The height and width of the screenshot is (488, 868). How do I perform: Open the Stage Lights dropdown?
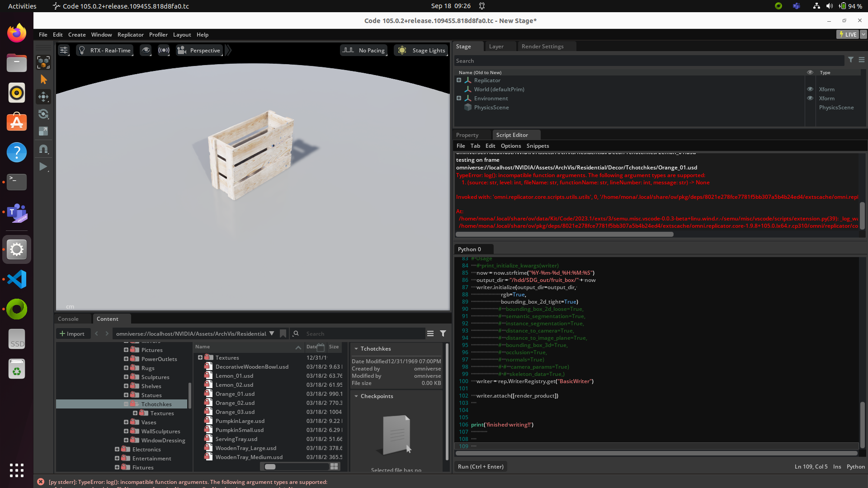point(421,51)
